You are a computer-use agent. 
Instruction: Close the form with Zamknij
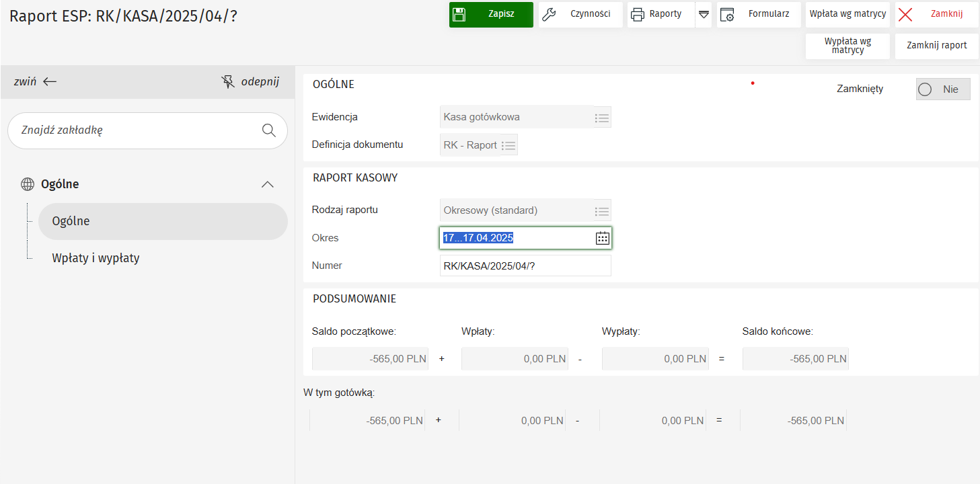point(936,14)
